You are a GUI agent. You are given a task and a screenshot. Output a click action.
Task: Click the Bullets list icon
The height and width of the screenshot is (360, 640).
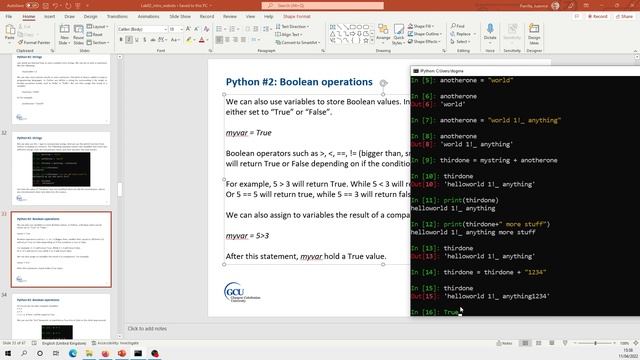(220, 29)
